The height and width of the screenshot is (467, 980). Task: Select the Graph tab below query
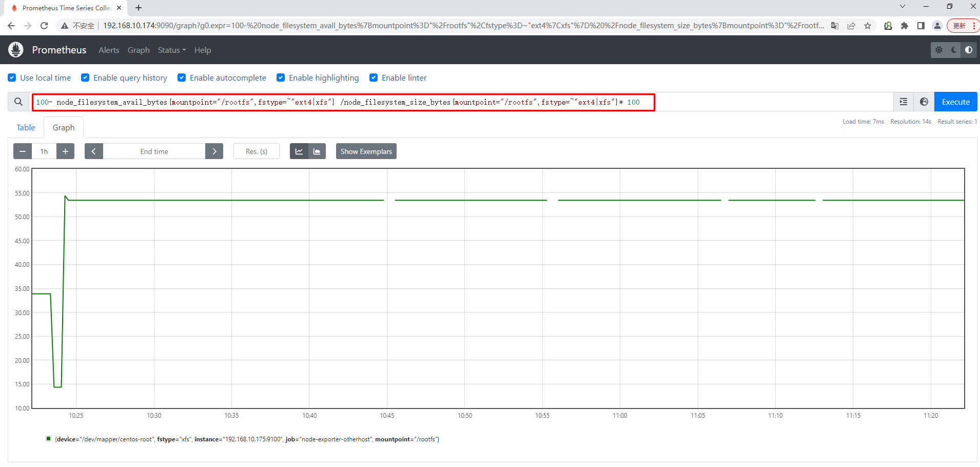[x=64, y=127]
